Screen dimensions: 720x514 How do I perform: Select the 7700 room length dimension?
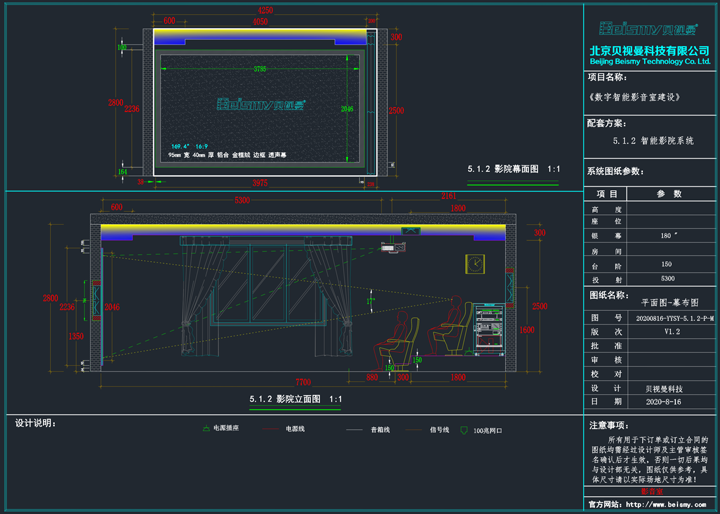click(303, 382)
